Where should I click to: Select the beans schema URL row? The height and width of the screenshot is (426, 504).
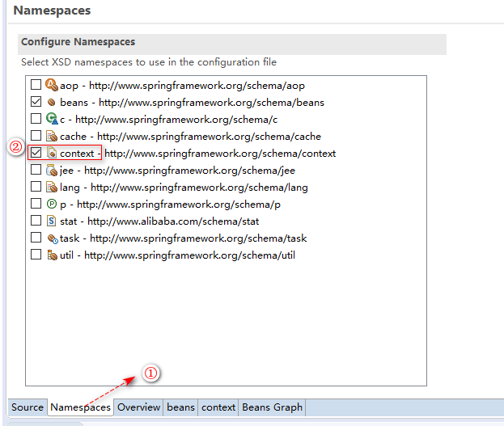[211, 103]
